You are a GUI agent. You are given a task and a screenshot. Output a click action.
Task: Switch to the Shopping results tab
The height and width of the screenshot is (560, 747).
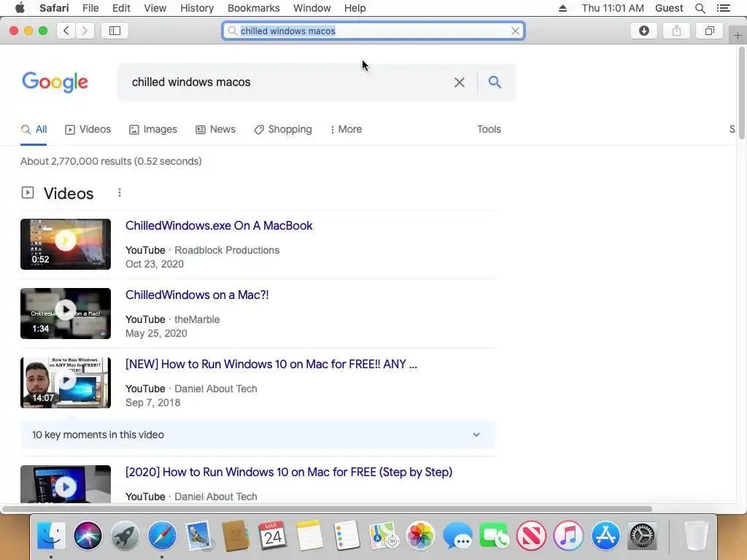(x=282, y=130)
